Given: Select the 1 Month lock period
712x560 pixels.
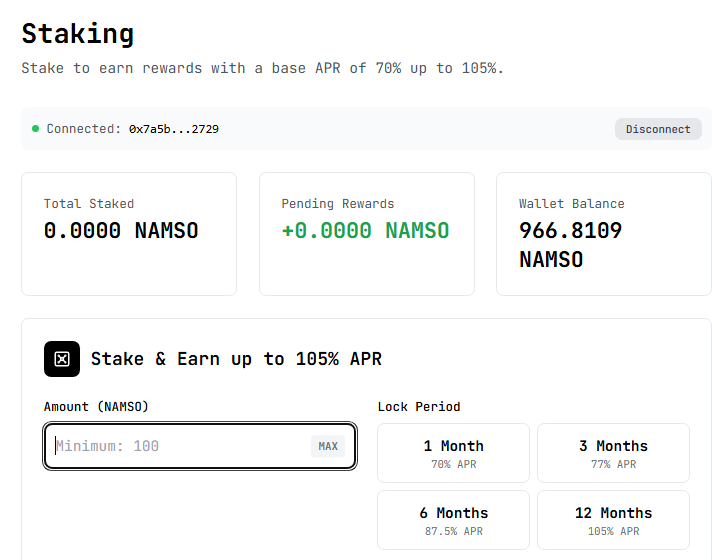Looking at the screenshot, I should 453,453.
